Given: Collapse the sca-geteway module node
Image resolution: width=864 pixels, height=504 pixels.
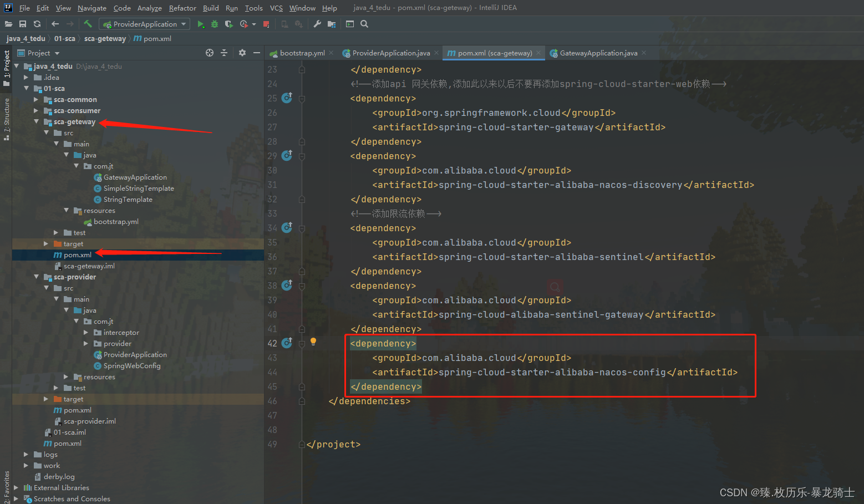Looking at the screenshot, I should tap(37, 121).
